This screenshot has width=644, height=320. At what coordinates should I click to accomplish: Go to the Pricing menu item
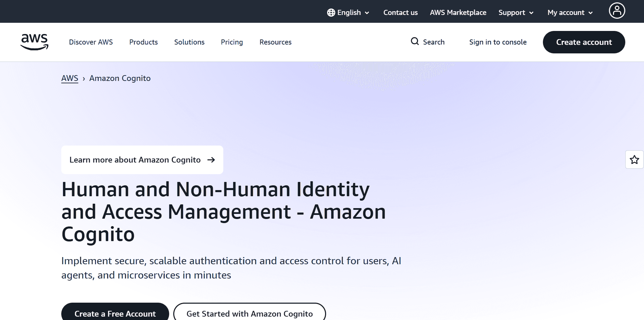[232, 42]
